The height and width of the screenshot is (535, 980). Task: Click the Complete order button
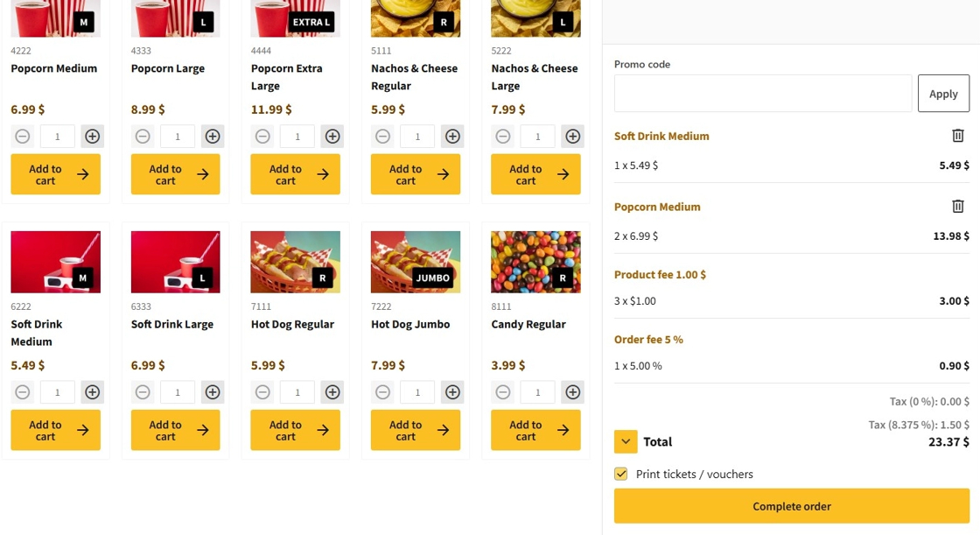click(x=791, y=506)
